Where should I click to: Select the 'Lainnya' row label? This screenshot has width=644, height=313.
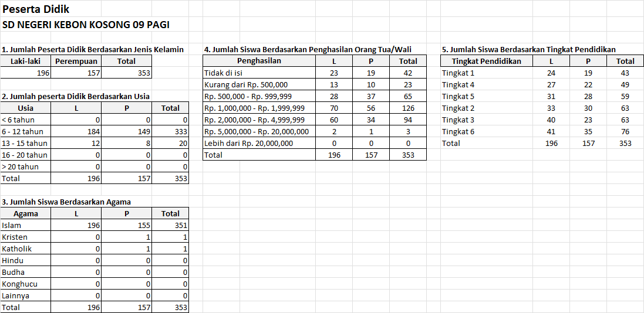click(x=25, y=295)
